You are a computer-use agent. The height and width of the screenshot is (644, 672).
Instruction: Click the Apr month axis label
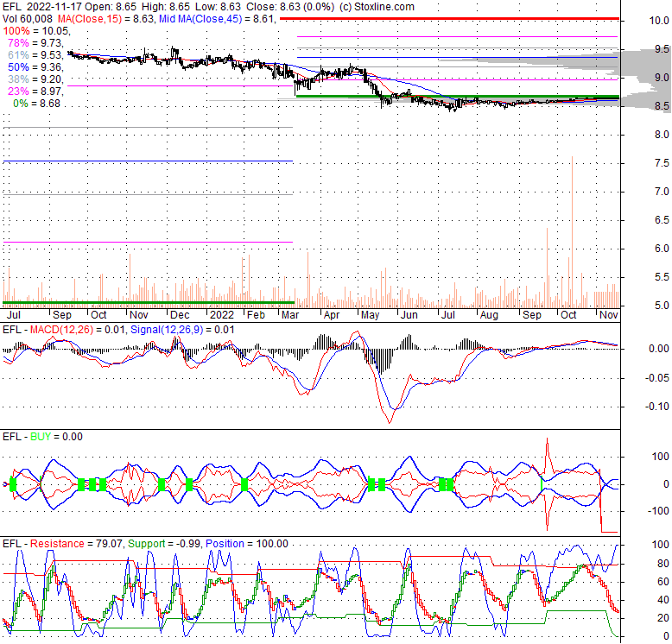(332, 315)
